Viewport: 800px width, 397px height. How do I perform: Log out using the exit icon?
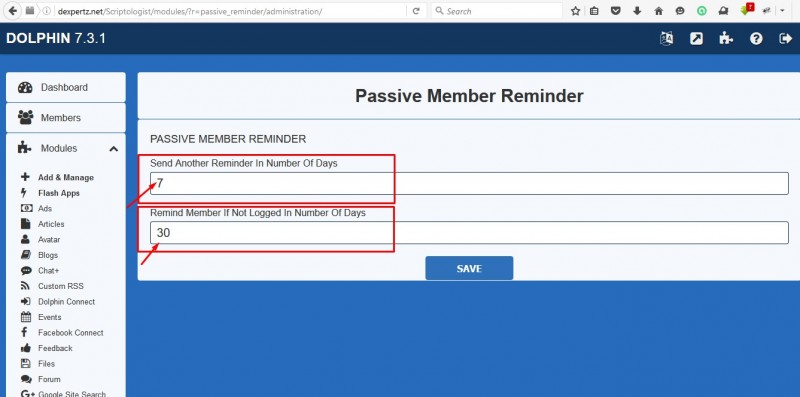point(786,38)
